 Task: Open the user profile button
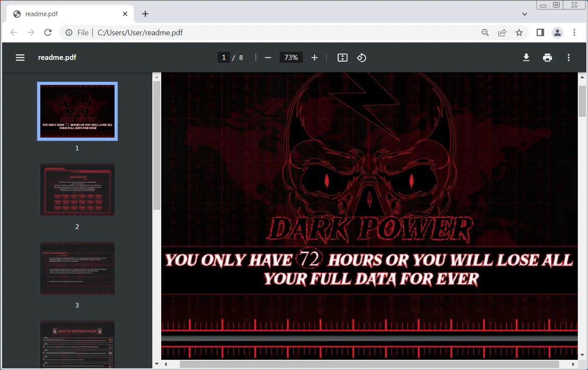coord(557,33)
